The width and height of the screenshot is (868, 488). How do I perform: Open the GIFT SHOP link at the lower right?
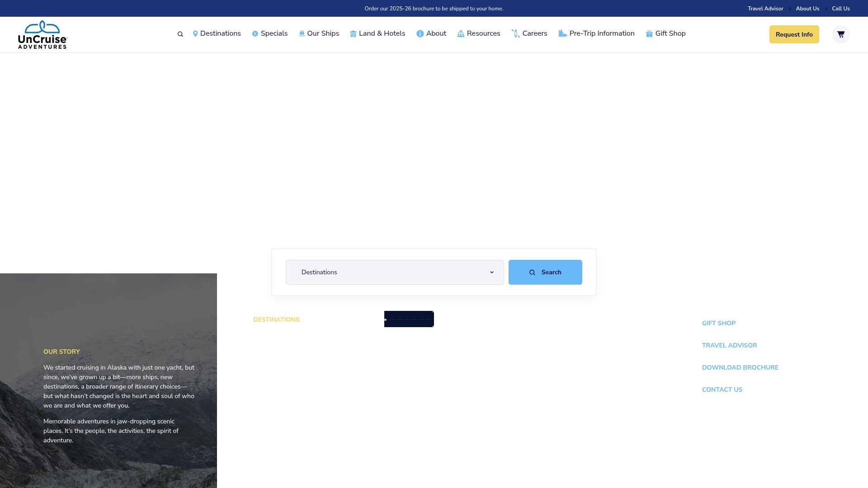pyautogui.click(x=719, y=323)
